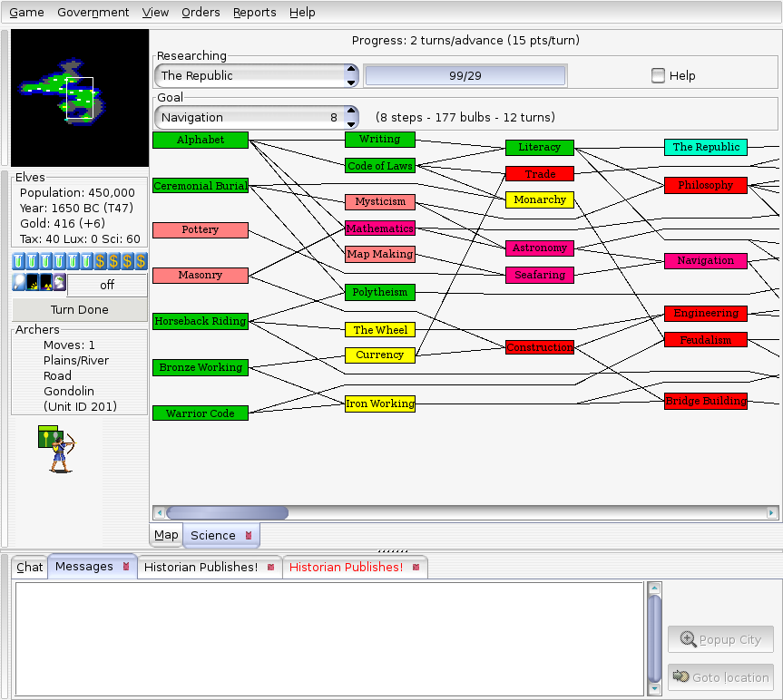Click the tech tree horizontal scrollbar thumb
This screenshot has width=783, height=700.
pos(227,512)
